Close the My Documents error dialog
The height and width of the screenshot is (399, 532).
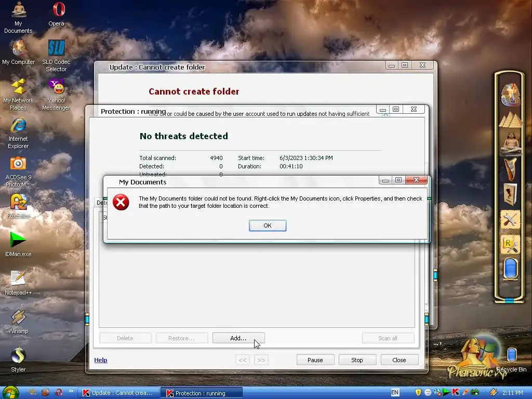pyautogui.click(x=416, y=180)
